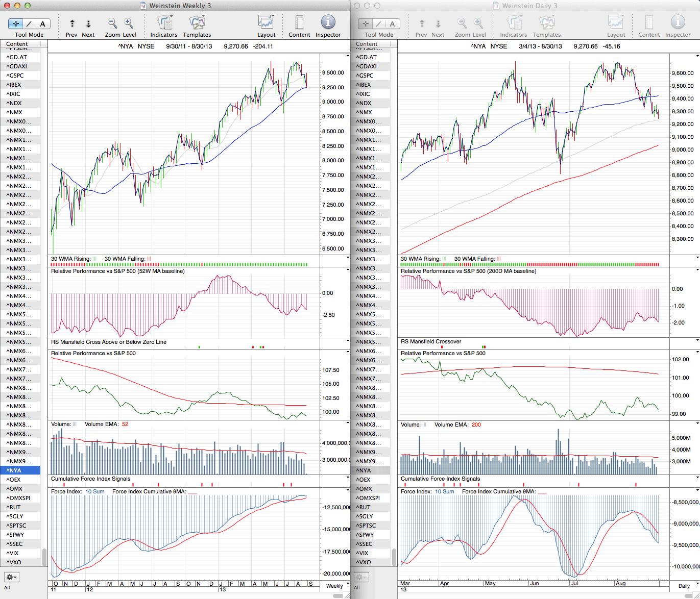Open the Inspector in the Weekly window
This screenshot has height=599, width=700.
[328, 23]
